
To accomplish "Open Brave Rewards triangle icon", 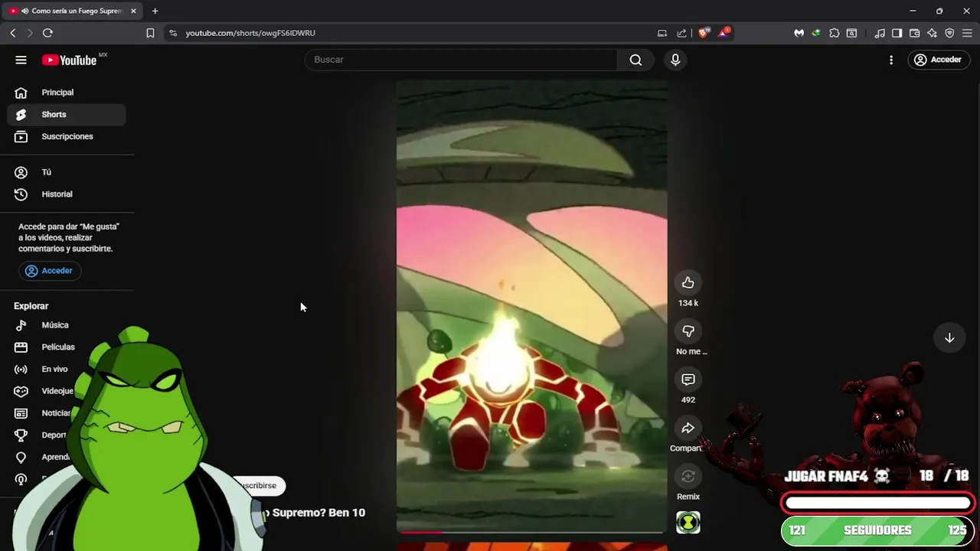I will coord(724,32).
